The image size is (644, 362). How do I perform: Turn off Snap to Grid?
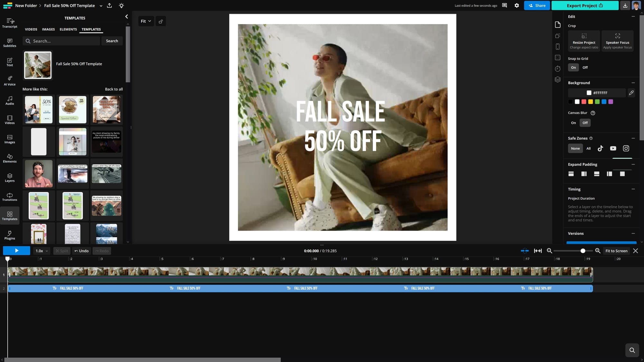(x=585, y=67)
